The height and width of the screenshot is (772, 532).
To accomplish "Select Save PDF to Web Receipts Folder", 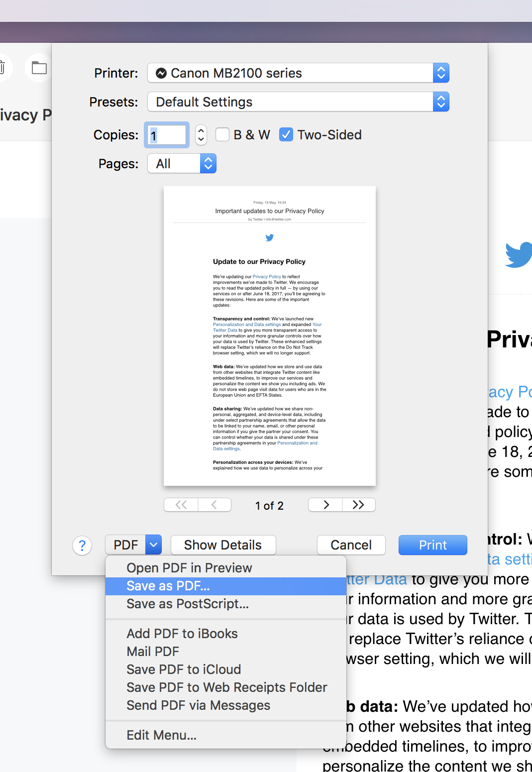I will [226, 687].
